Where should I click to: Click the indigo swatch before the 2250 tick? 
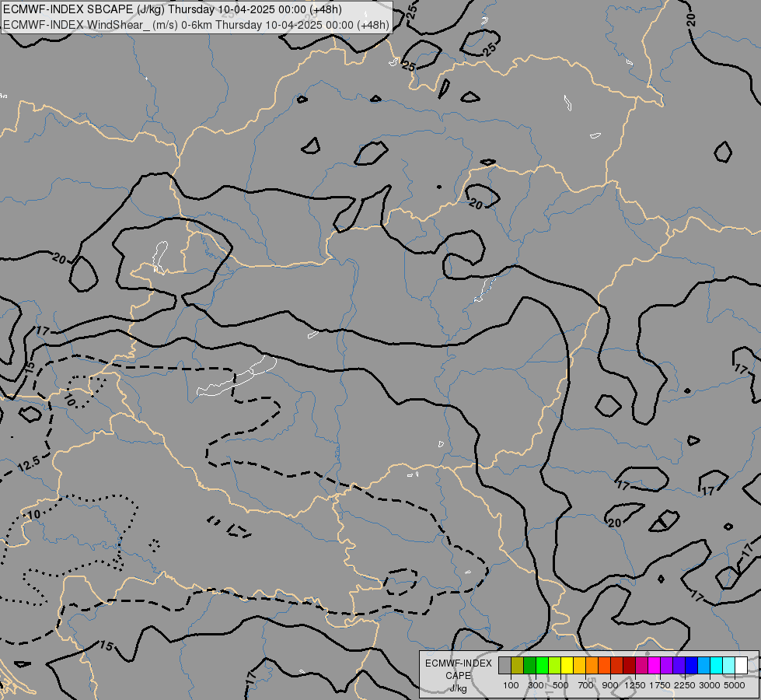click(x=679, y=665)
